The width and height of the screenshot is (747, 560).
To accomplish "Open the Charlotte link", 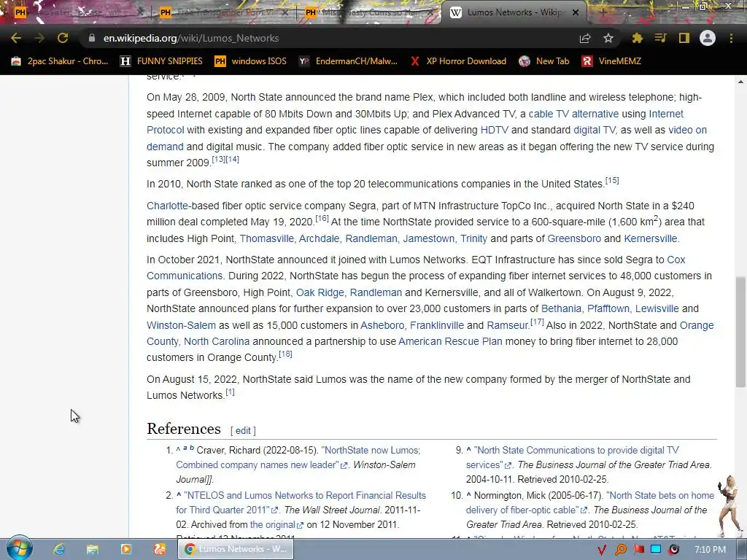I will (x=167, y=206).
